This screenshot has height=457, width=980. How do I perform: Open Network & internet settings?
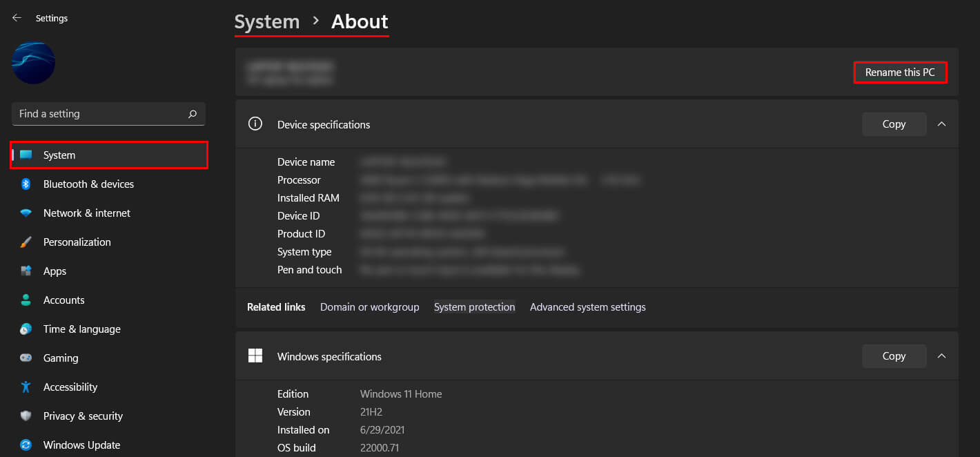coord(109,213)
